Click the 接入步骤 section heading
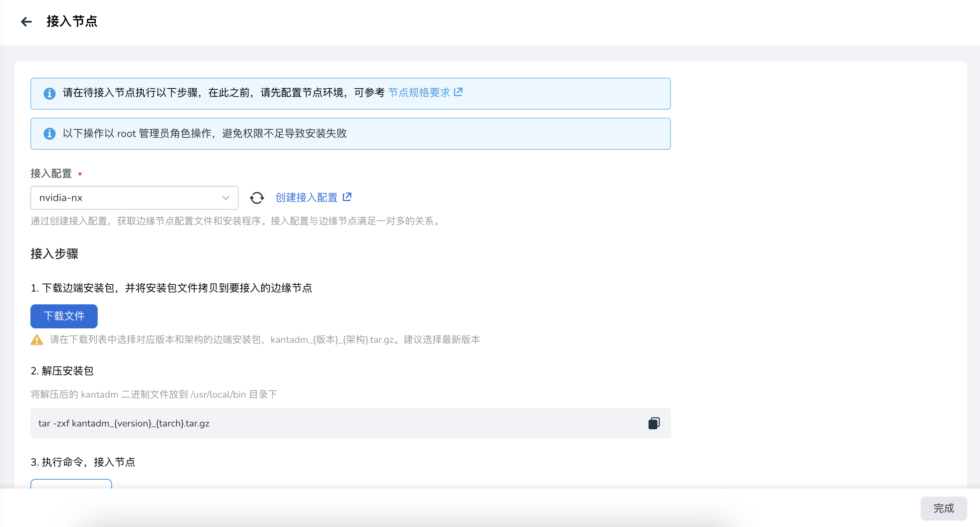The height and width of the screenshot is (527, 980). tap(55, 253)
